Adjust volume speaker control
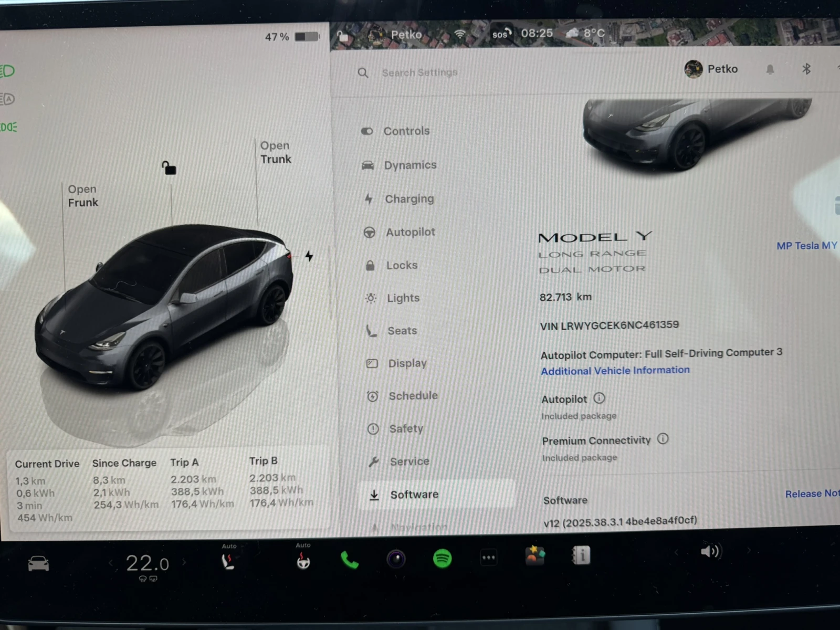 point(711,551)
